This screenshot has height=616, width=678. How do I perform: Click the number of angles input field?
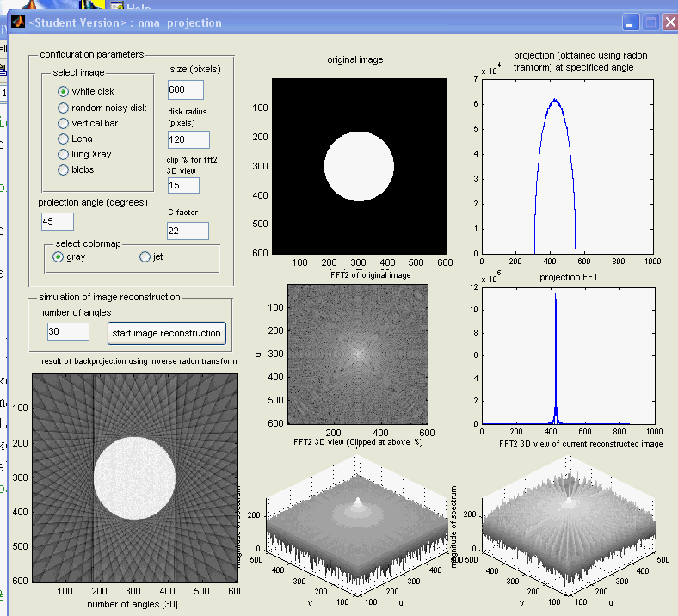pos(69,331)
